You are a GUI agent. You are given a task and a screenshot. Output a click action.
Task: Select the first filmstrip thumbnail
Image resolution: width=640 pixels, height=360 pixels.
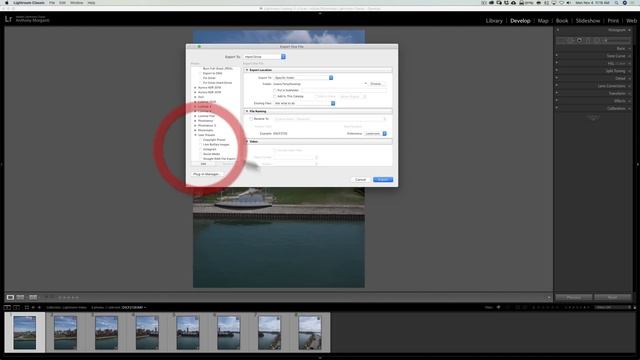[x=24, y=333]
